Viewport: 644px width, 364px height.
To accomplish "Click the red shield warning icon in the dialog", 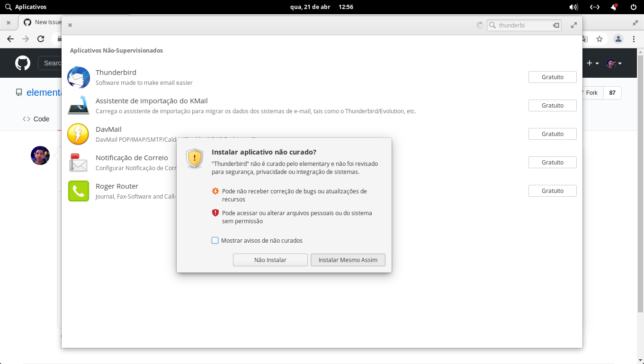I will pyautogui.click(x=215, y=213).
